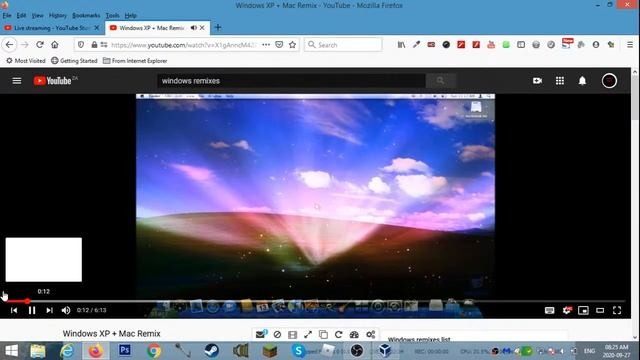Open OBS Studio from the taskbar

pyautogui.click(x=357, y=351)
